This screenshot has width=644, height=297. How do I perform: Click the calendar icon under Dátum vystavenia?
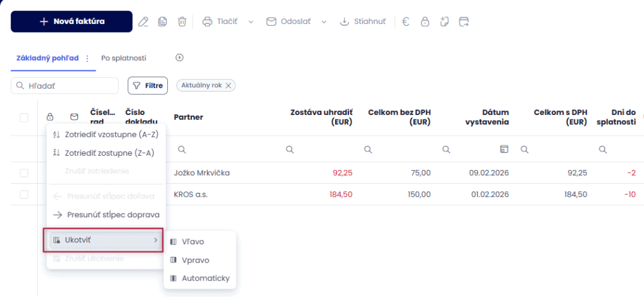pos(503,149)
